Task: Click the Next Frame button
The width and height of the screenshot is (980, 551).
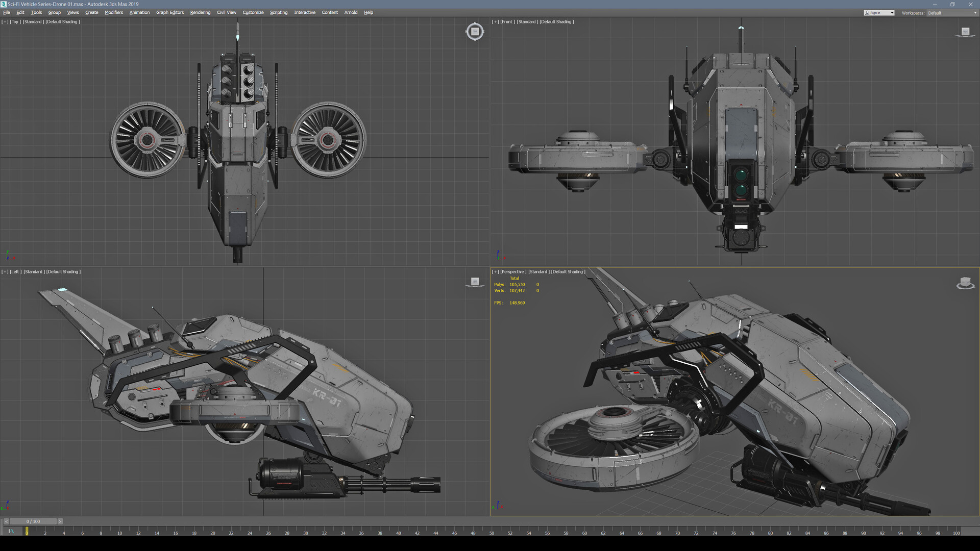Action: tap(60, 521)
